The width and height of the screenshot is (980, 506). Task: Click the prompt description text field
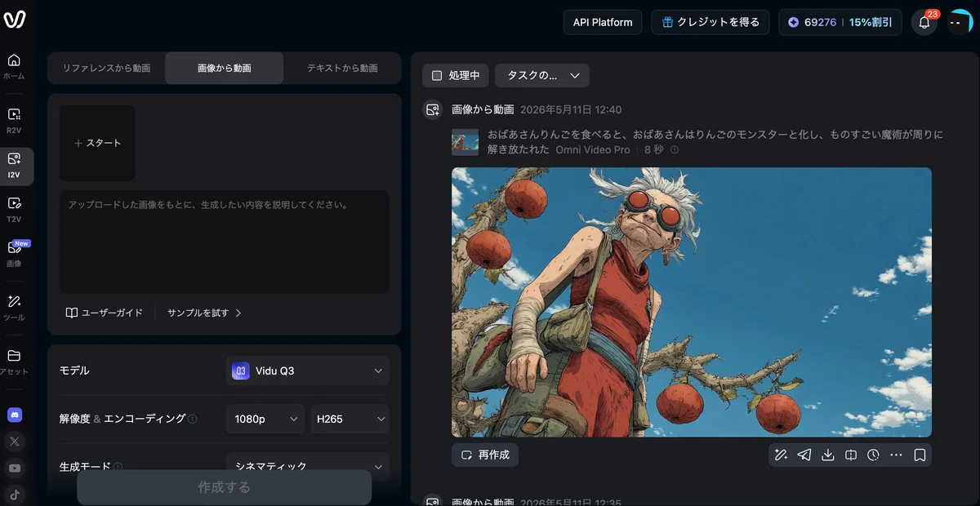(225, 242)
